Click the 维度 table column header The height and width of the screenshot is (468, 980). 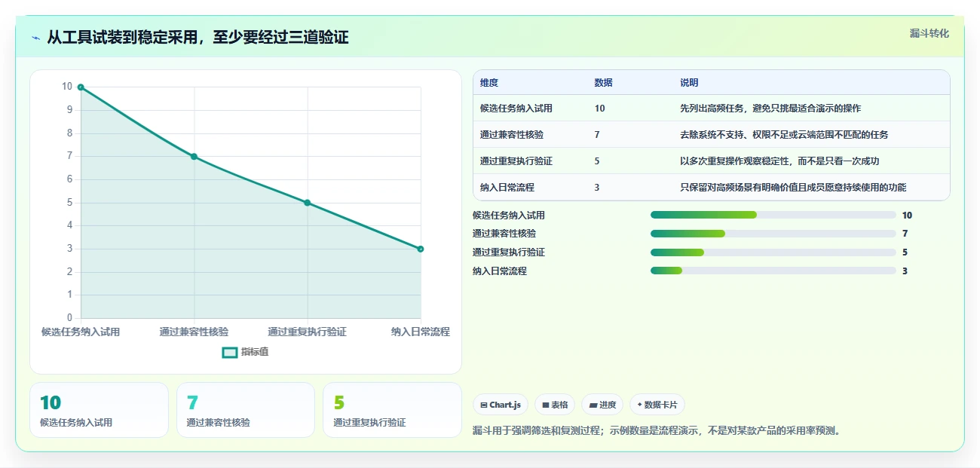coord(489,83)
